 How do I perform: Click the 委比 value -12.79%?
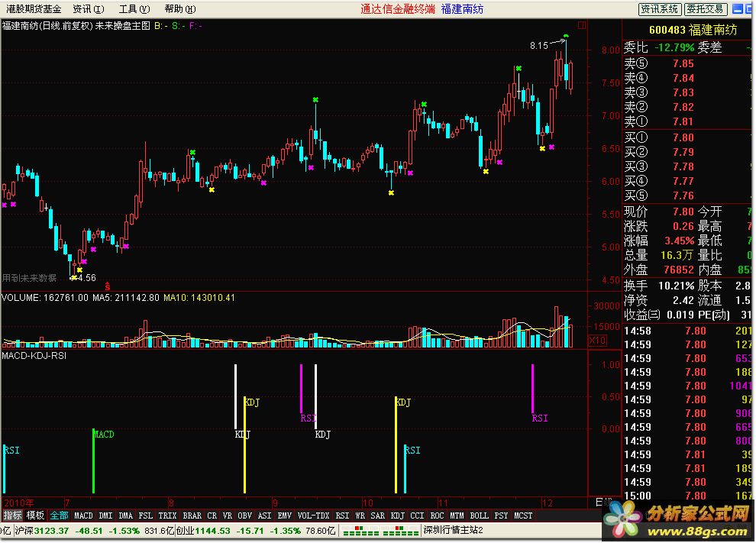(x=674, y=48)
